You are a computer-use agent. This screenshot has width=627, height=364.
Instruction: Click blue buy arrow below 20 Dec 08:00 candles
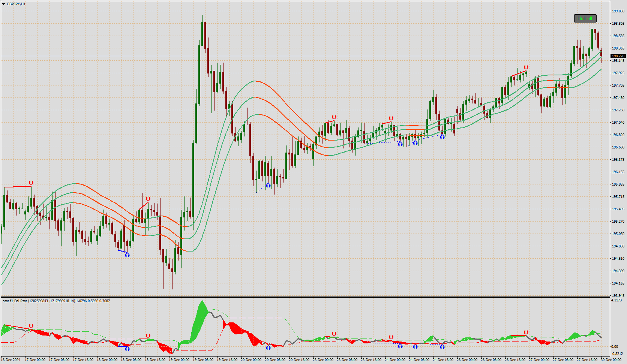(x=268, y=185)
